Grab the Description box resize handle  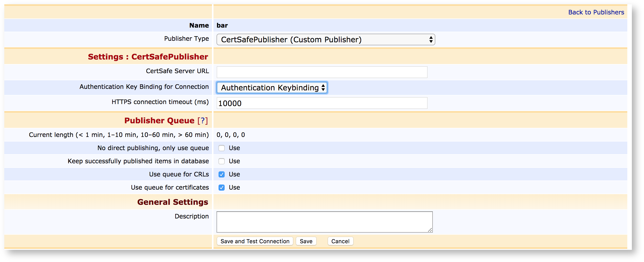click(430, 230)
